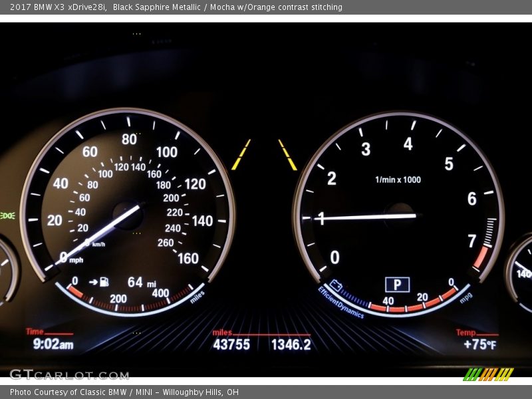
Task: Click the left yellow lane marking indicator
Action: (x=241, y=154)
